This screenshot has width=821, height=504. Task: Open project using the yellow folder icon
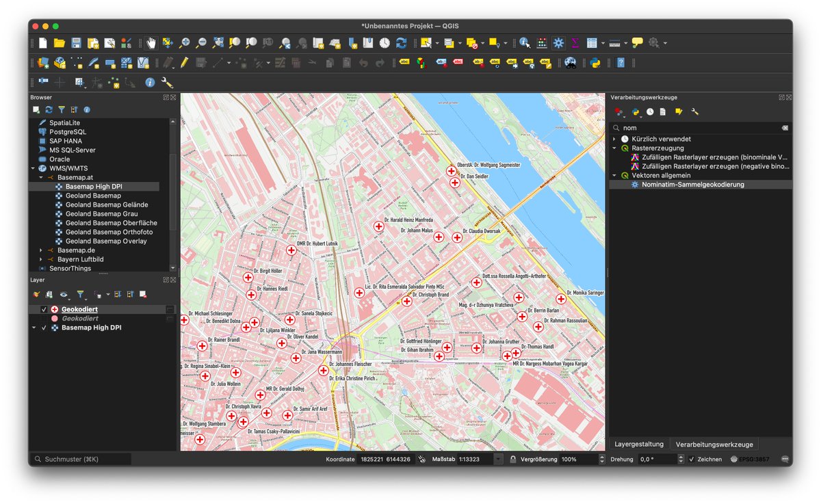pos(60,43)
